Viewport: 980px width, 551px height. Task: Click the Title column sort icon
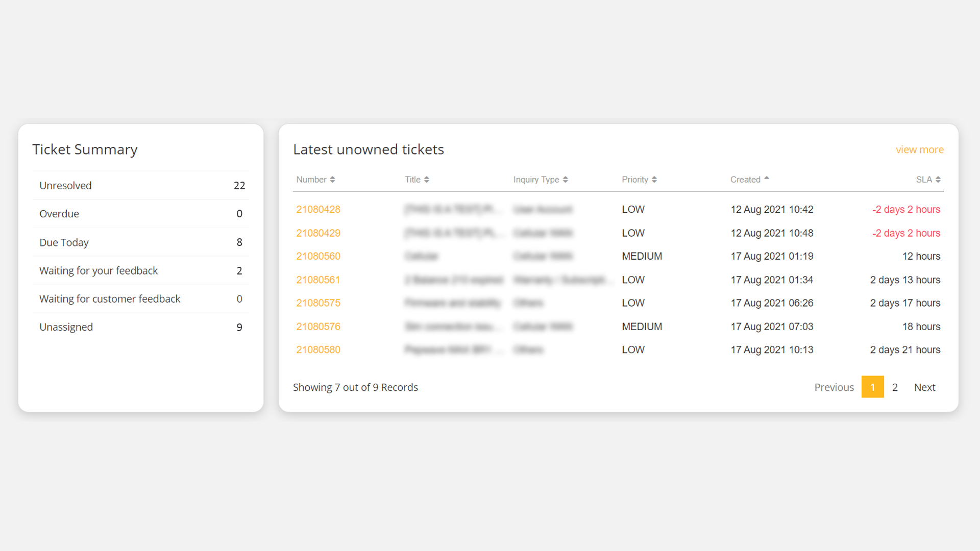click(x=426, y=180)
